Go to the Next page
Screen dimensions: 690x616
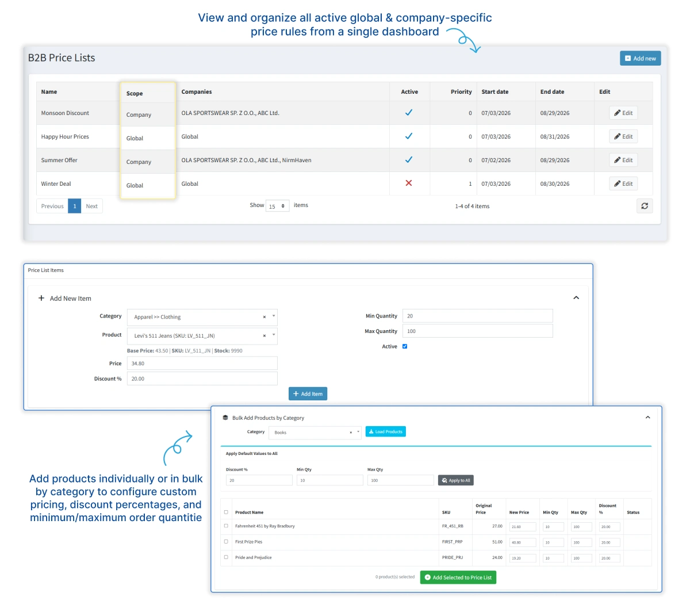tap(92, 206)
